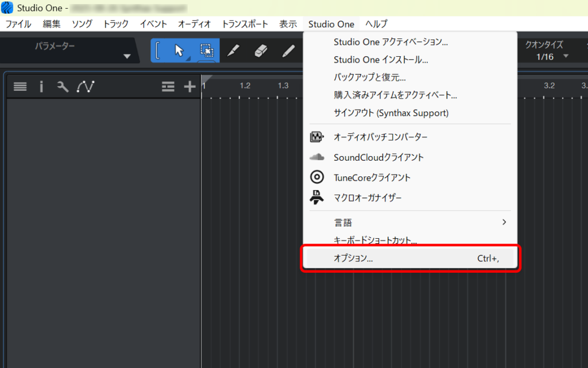Click timeline ruler at bar 1.2

point(245,87)
